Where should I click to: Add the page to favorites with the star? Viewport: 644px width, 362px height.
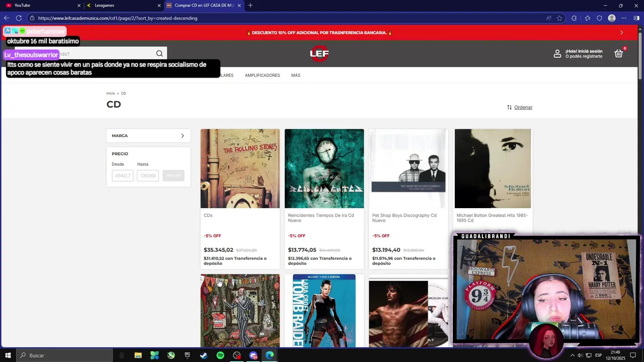(x=559, y=18)
